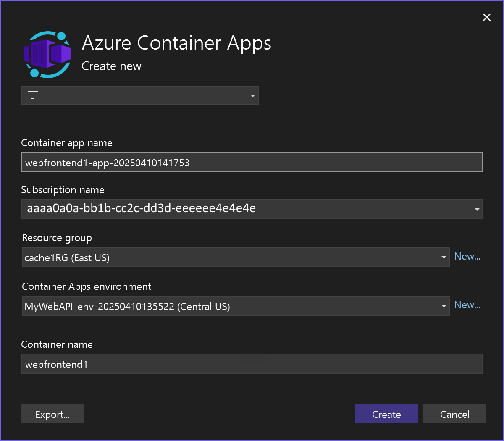The image size is (504, 441).
Task: Click the Azure Container Apps logo icon
Action: (x=47, y=54)
